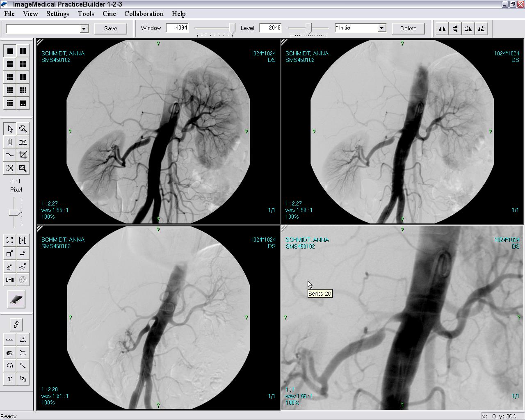The image size is (525, 420).
Task: Click the Ready status bar text
Action: point(9,416)
